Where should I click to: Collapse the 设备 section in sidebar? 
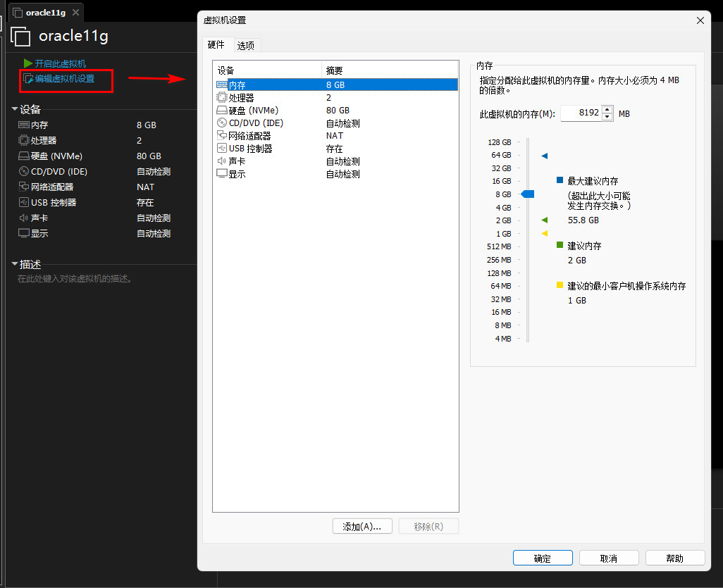click(x=15, y=109)
